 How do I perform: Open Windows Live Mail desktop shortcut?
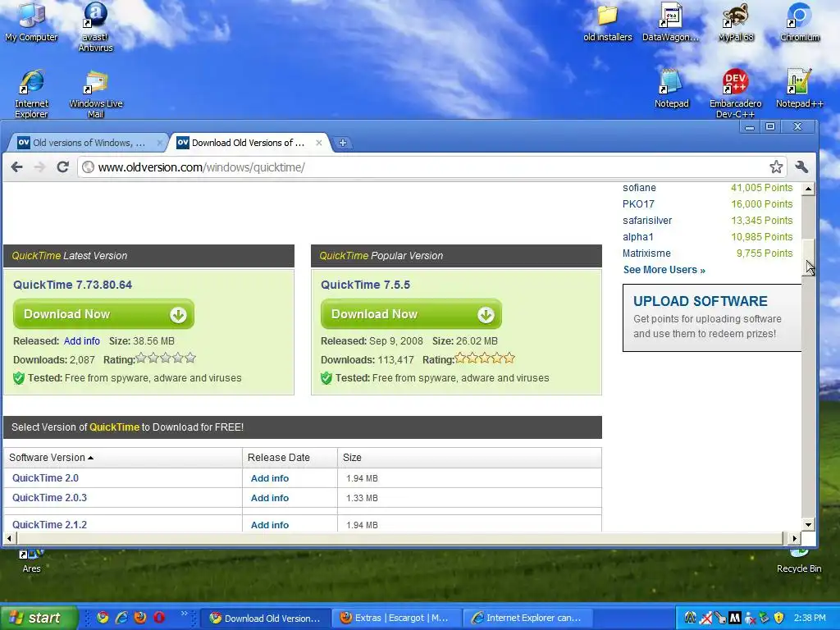[96, 94]
